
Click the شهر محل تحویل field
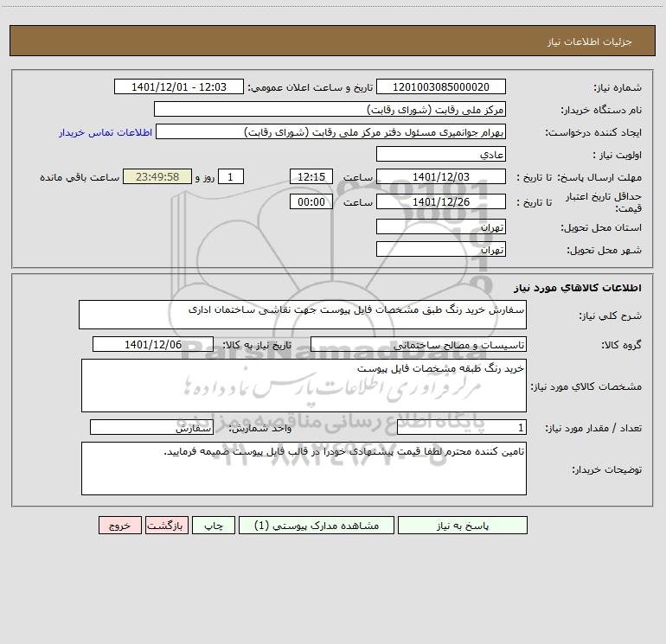pyautogui.click(x=441, y=249)
